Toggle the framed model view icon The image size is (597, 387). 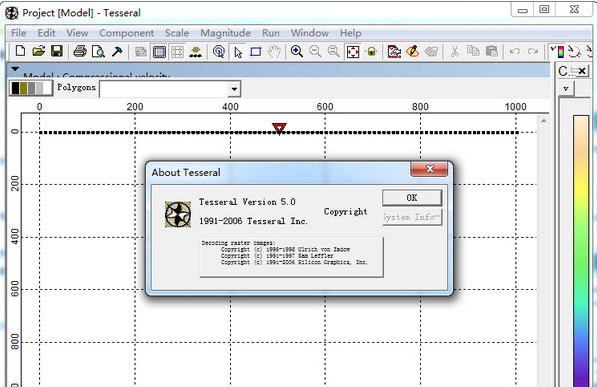(x=159, y=52)
